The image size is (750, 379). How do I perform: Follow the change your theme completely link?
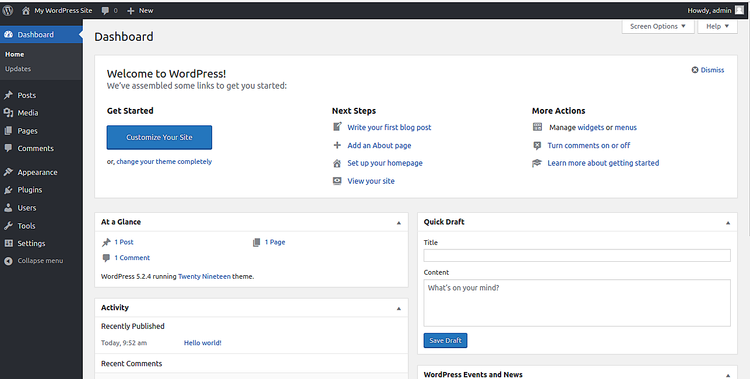pyautogui.click(x=164, y=162)
